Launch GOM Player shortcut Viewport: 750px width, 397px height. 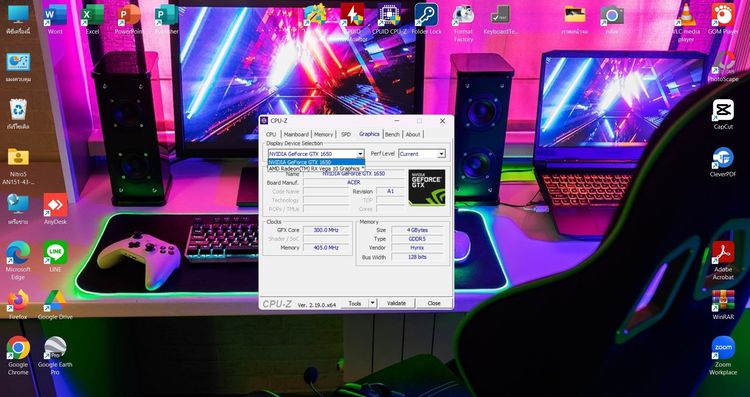point(723,19)
